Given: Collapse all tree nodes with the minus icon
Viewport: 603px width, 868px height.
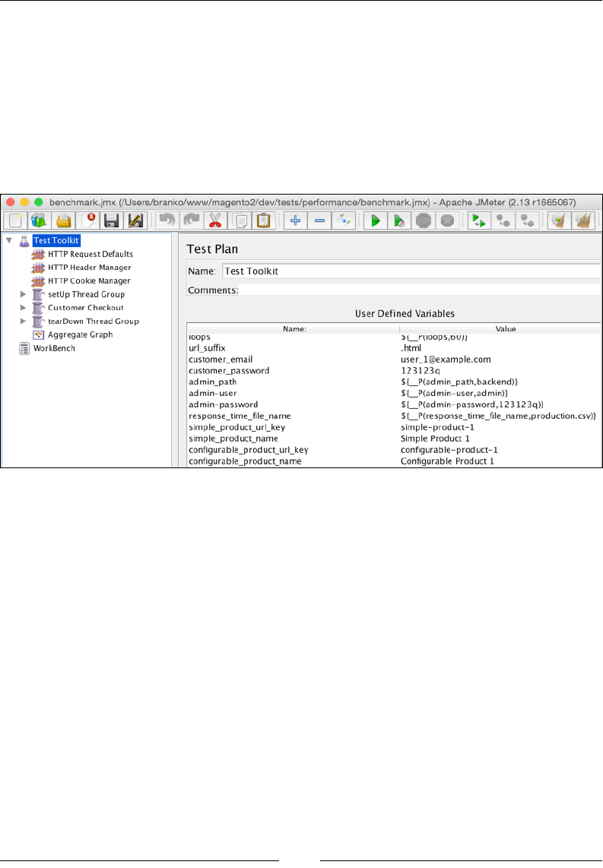Looking at the screenshot, I should [319, 220].
